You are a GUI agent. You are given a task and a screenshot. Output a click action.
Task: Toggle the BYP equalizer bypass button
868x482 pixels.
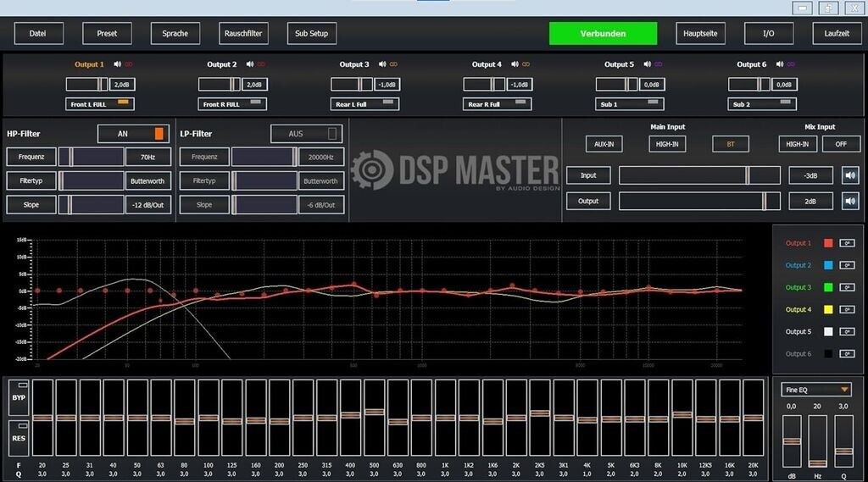tap(18, 397)
